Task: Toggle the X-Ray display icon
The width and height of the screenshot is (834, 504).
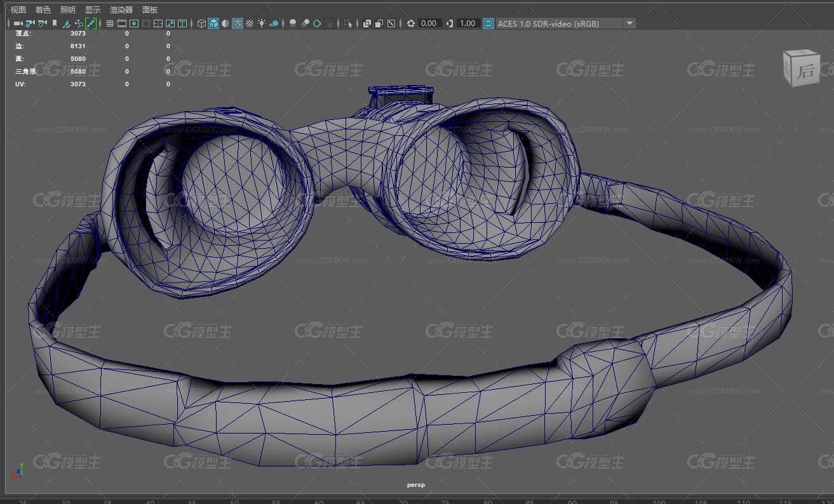Action: pyautogui.click(x=367, y=23)
